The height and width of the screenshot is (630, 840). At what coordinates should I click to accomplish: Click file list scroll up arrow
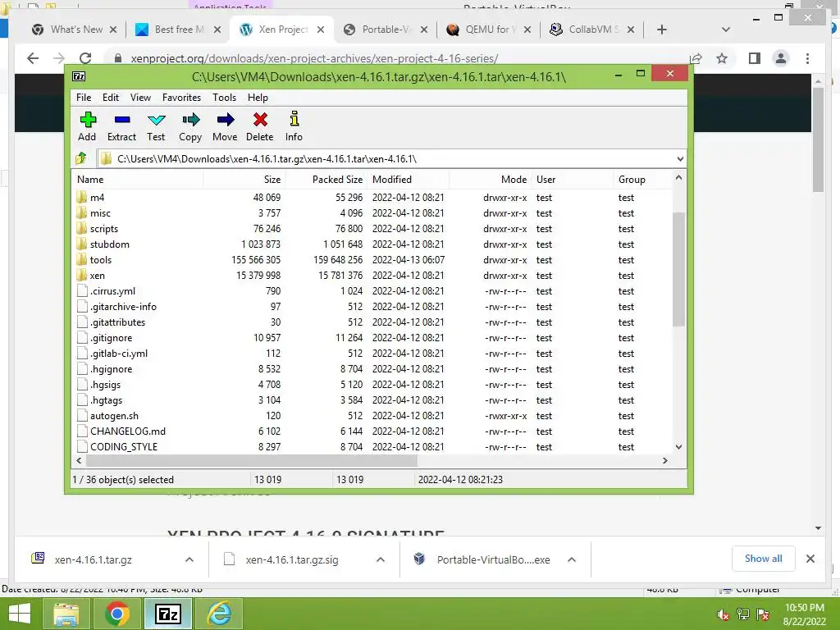point(678,178)
